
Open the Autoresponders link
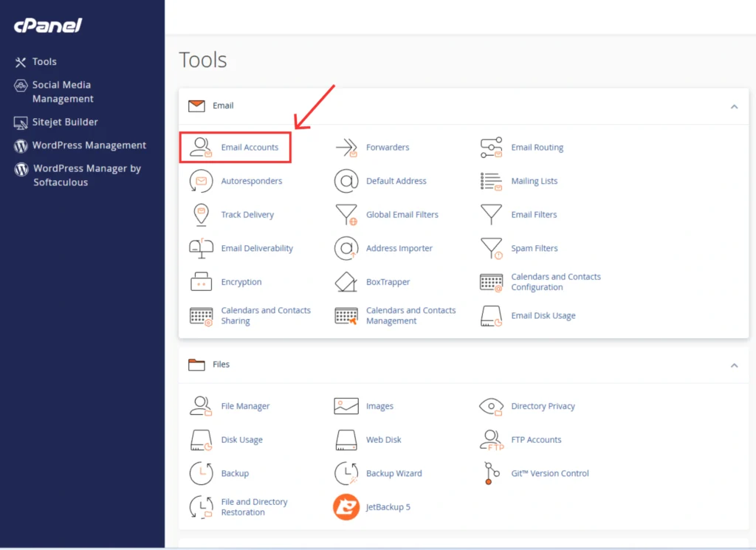pos(252,182)
